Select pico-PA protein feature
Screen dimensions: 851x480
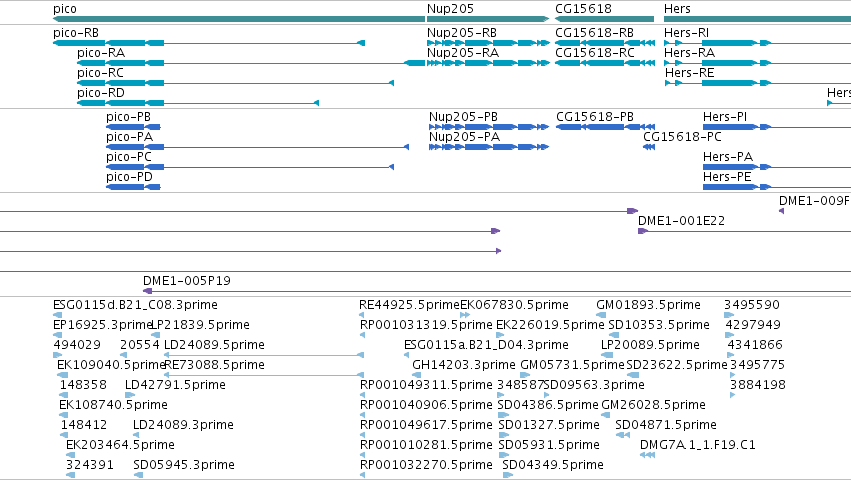click(x=257, y=147)
